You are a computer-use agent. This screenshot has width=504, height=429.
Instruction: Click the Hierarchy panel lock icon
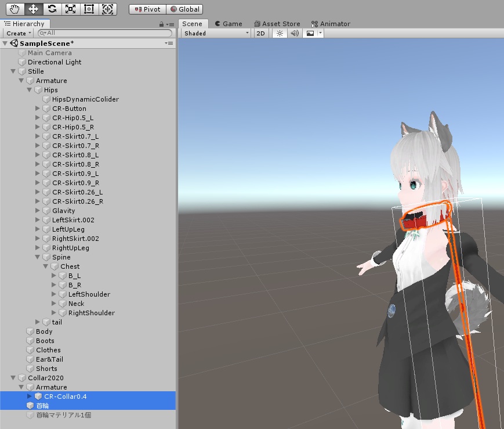click(161, 24)
